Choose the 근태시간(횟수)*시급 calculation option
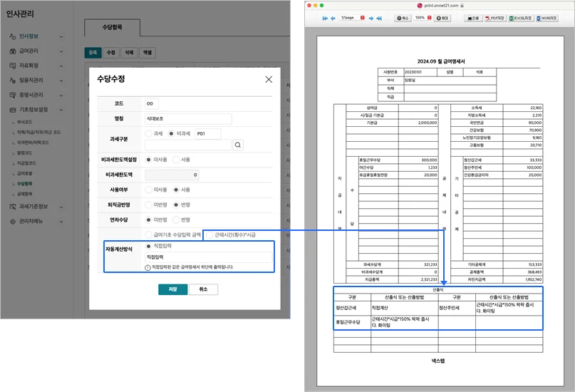 [209, 234]
